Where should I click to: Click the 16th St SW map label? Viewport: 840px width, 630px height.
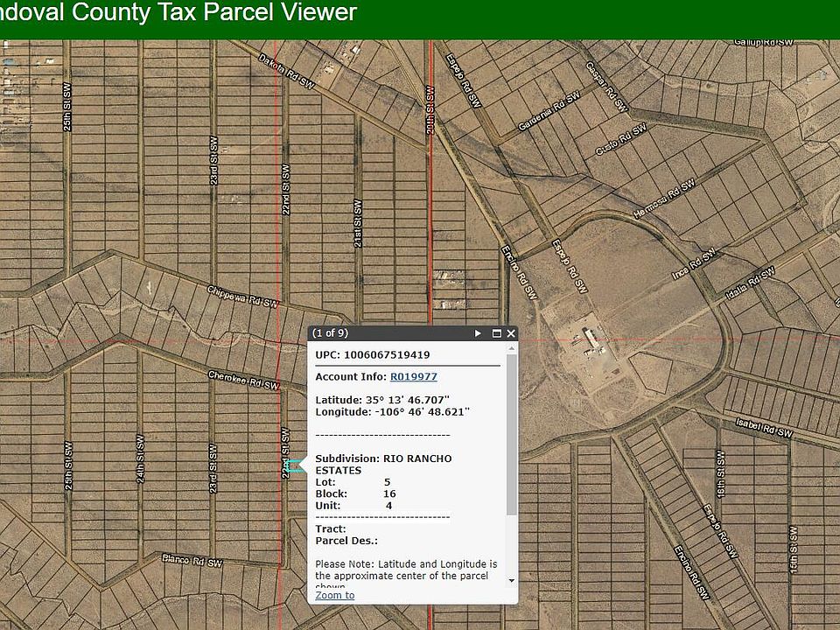[720, 474]
